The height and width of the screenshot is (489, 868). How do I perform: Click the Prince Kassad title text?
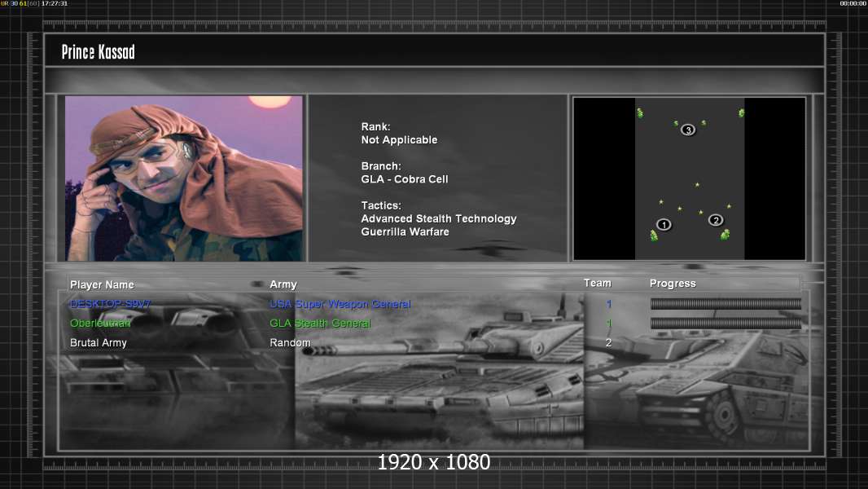tap(98, 52)
